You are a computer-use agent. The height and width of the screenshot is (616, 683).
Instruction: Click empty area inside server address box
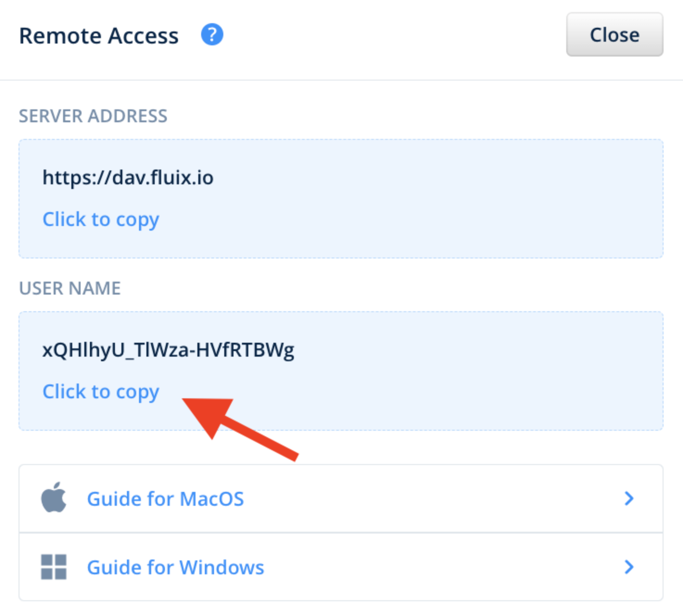click(x=417, y=199)
